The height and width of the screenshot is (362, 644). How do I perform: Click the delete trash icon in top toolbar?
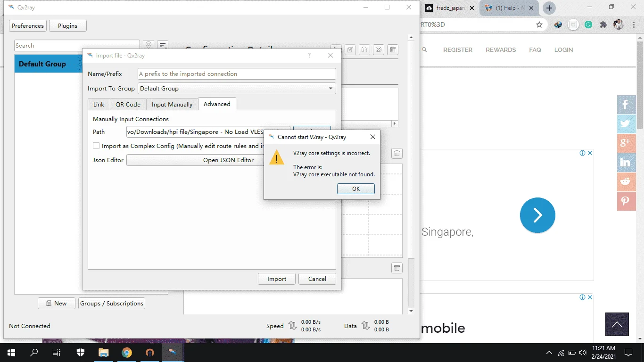tap(393, 49)
